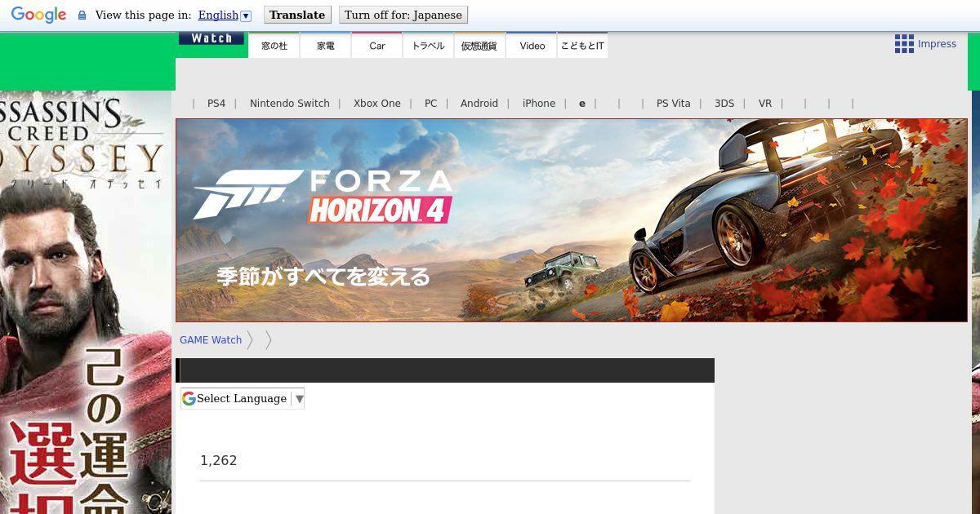
Task: Click GAME Watch breadcrumb link
Action: [211, 340]
